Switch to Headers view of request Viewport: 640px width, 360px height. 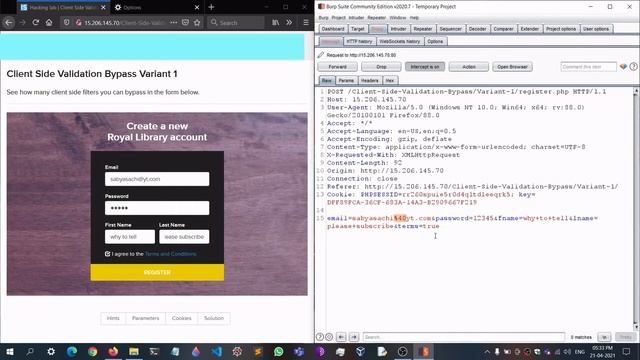click(369, 80)
